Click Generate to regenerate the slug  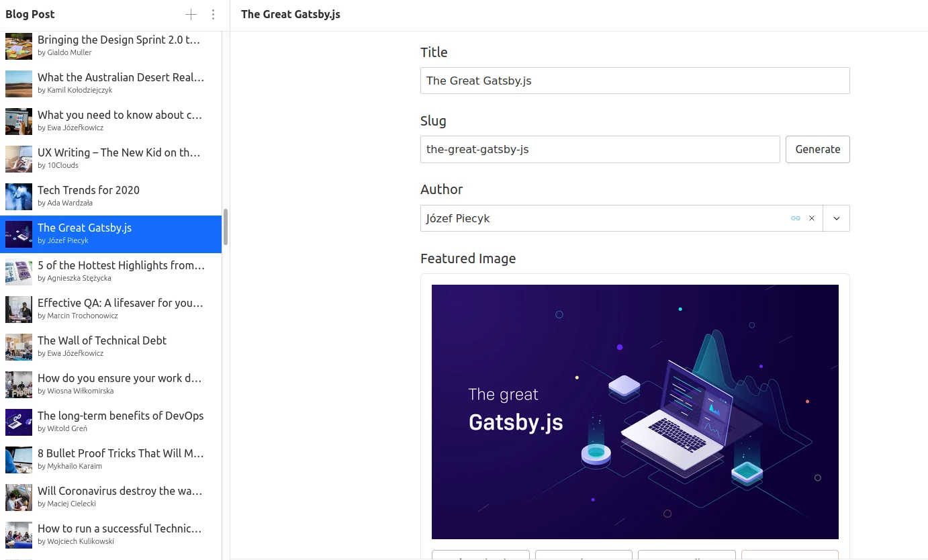pyautogui.click(x=817, y=149)
